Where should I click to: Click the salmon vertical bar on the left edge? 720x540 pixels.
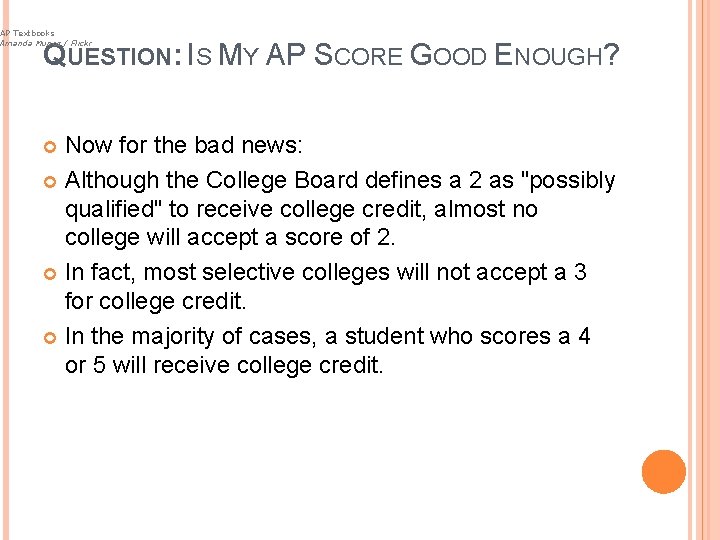tap(5, 270)
